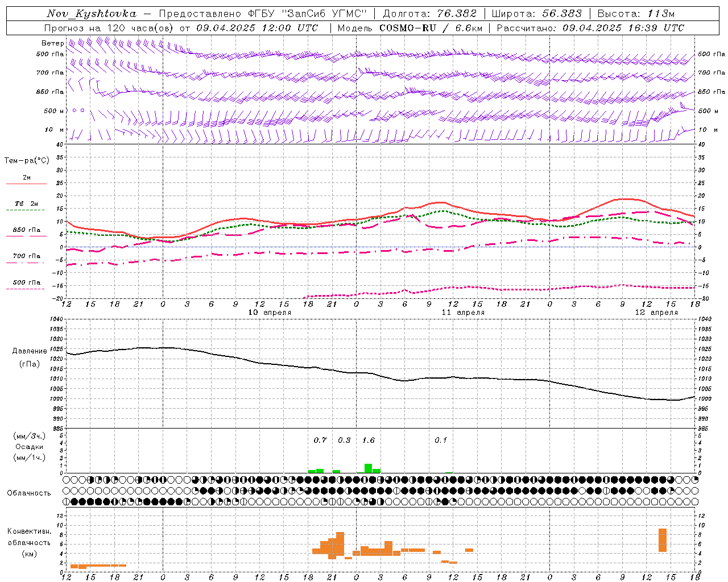Image resolution: width=728 pixels, height=582 pixels.
Task: Click the 40 tick on left temperature axis
Action: (60, 144)
